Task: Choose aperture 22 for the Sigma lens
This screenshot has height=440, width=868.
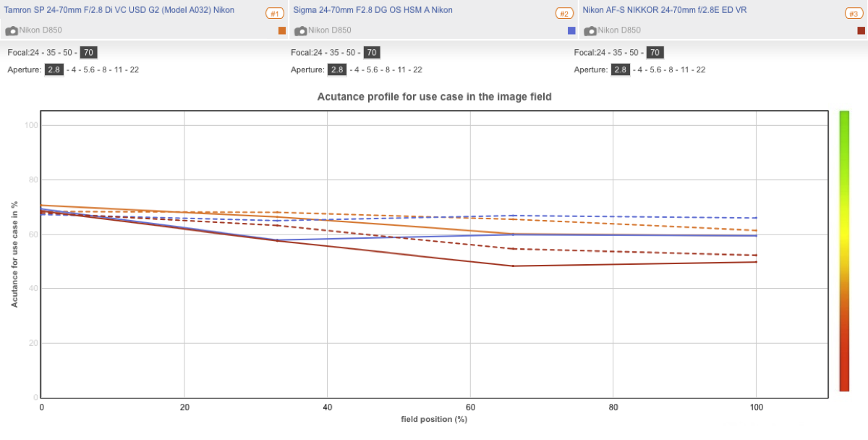Action: [x=417, y=70]
